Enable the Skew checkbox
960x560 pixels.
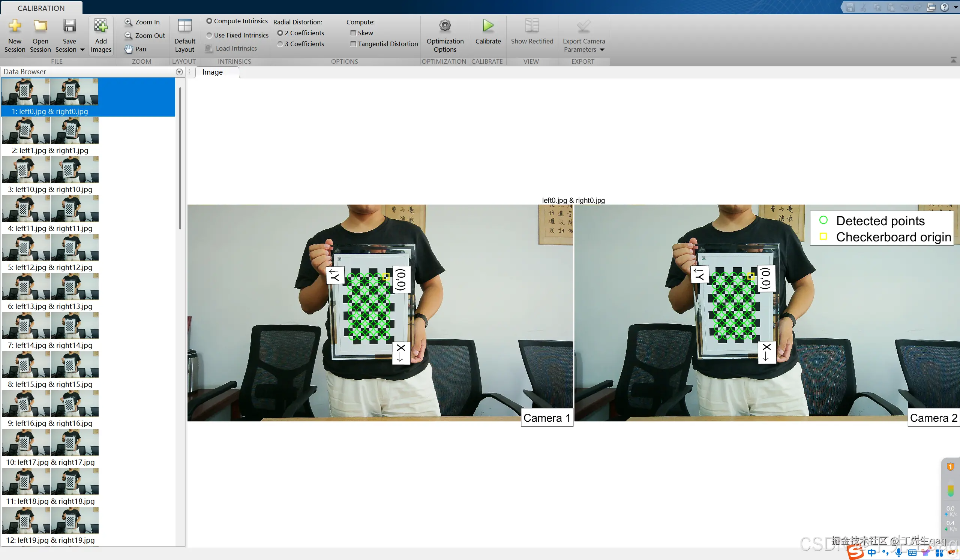[x=353, y=33]
